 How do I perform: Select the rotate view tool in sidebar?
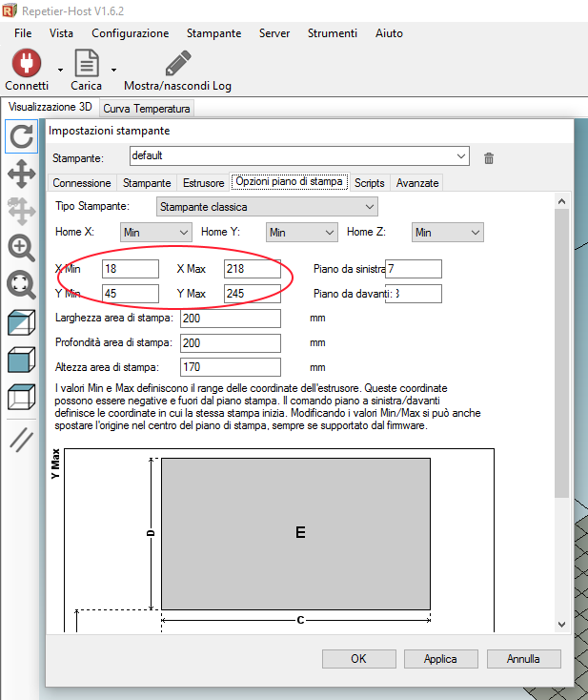click(x=21, y=136)
